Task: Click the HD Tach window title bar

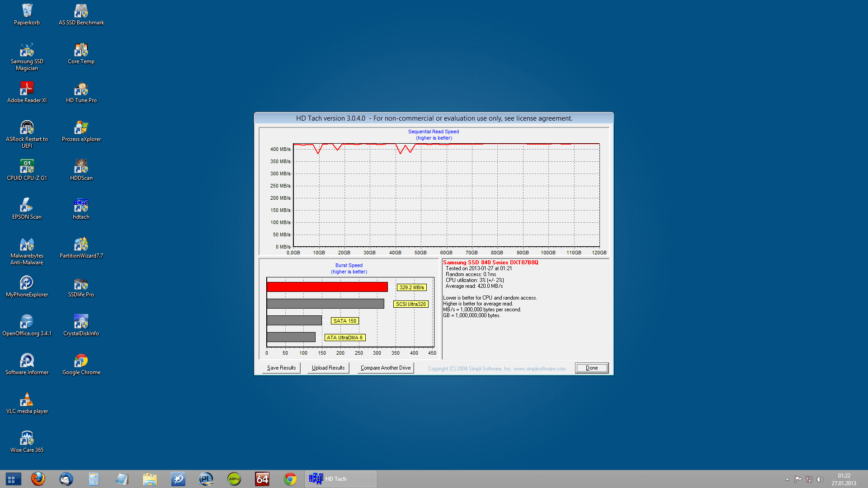Action: pos(434,118)
